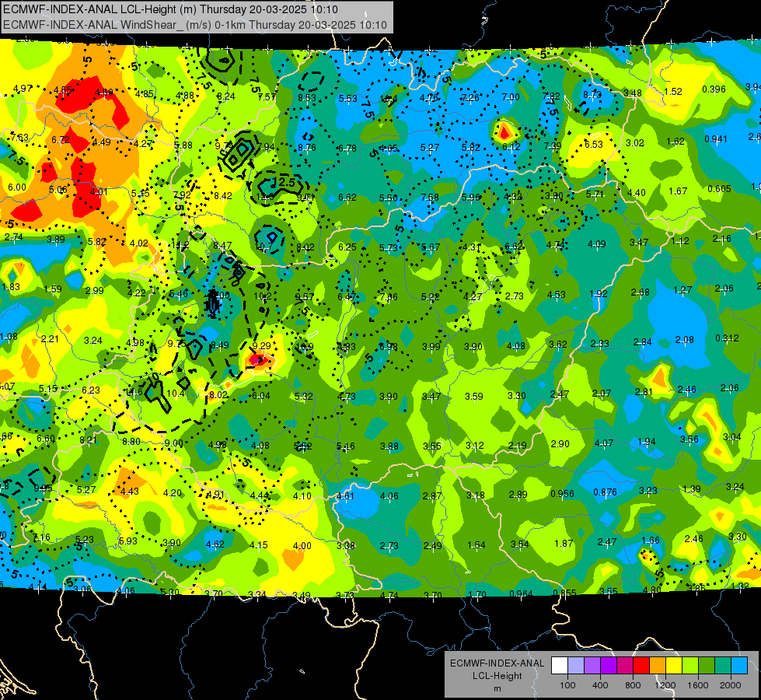Select the teal legend swatch
This screenshot has height=700, width=761.
[723, 666]
